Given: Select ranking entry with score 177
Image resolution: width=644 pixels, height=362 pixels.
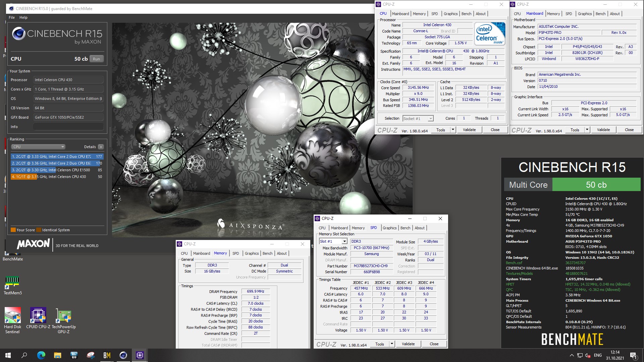Looking at the screenshot, I should click(x=57, y=157).
